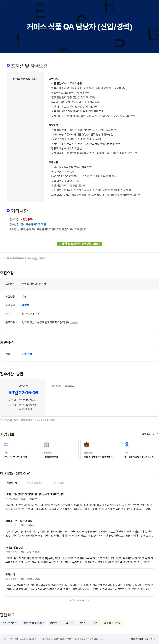Click the location pin icon in 위치 card
The image size is (159, 644).
[127, 445]
